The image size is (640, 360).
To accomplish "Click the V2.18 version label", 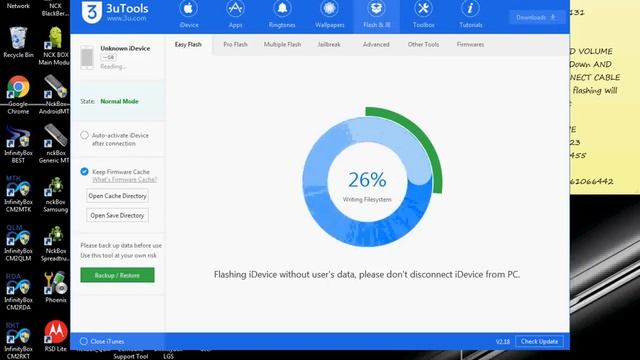I will click(502, 342).
